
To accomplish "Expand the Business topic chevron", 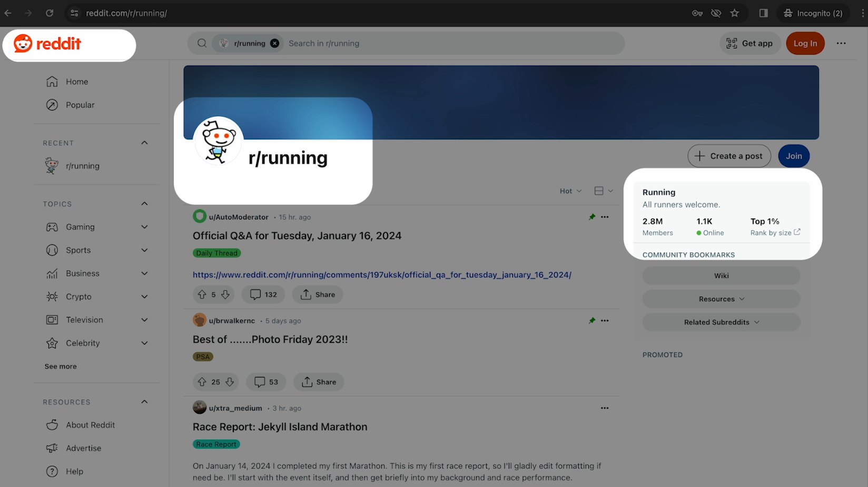I will click(x=144, y=273).
